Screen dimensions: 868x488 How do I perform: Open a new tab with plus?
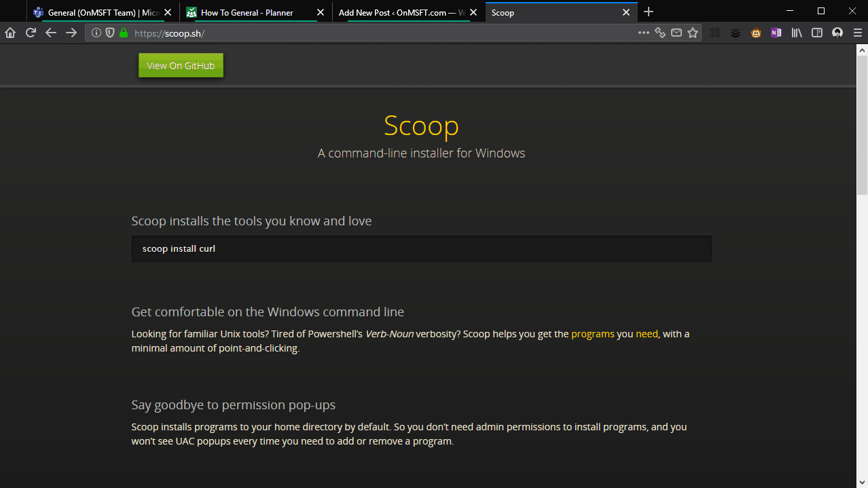coord(649,12)
